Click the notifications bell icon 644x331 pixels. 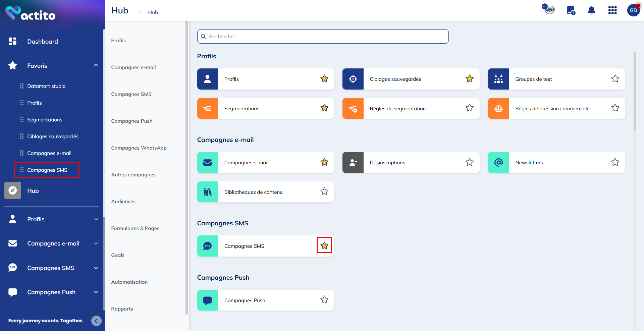tap(591, 10)
